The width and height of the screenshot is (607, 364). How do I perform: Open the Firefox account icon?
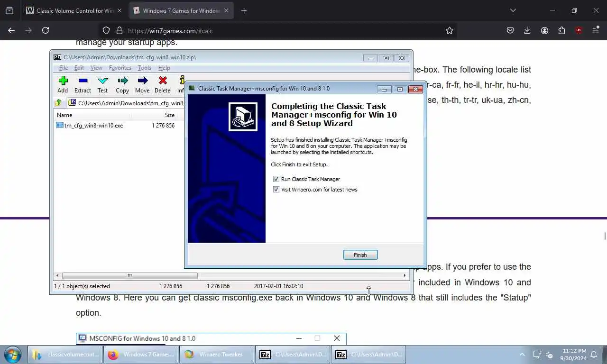coord(544,30)
